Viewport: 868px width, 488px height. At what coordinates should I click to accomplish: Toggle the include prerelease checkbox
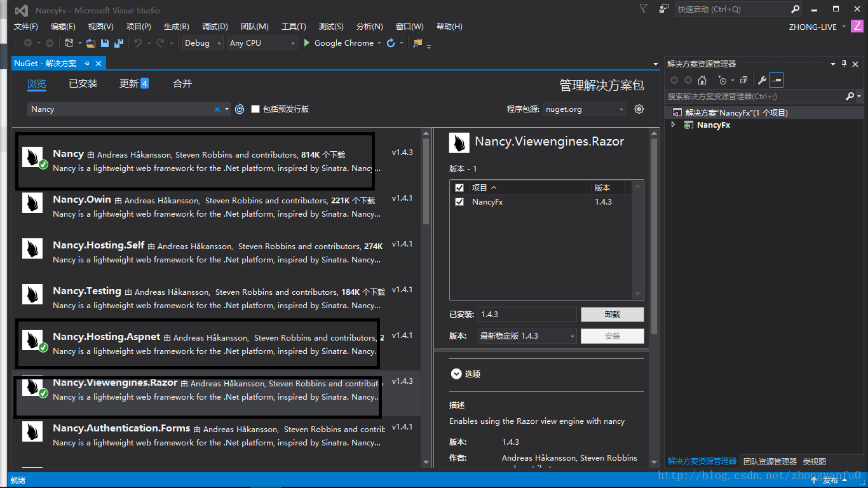[x=255, y=109]
